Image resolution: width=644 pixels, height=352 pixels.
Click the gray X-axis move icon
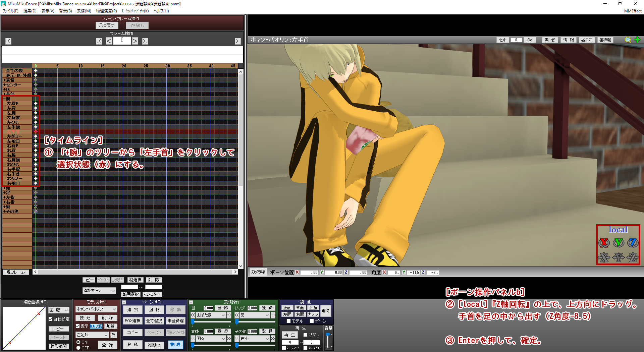(x=604, y=257)
